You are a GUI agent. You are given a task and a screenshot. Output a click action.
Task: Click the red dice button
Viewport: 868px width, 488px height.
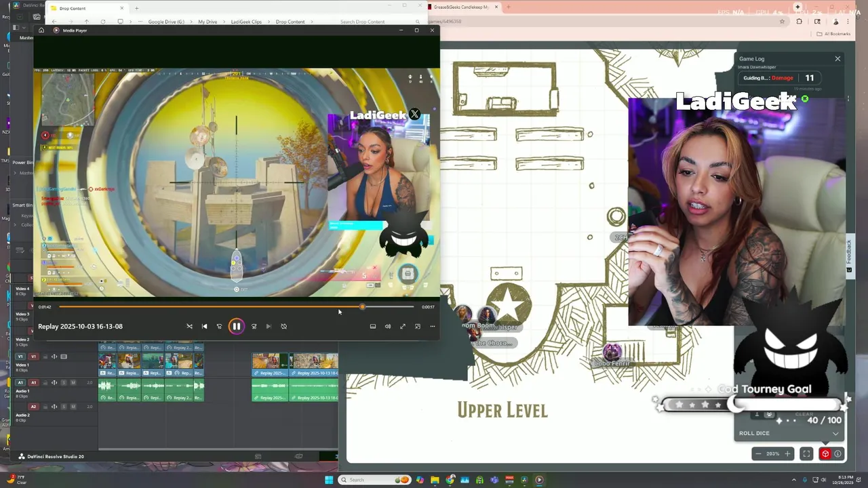(825, 454)
